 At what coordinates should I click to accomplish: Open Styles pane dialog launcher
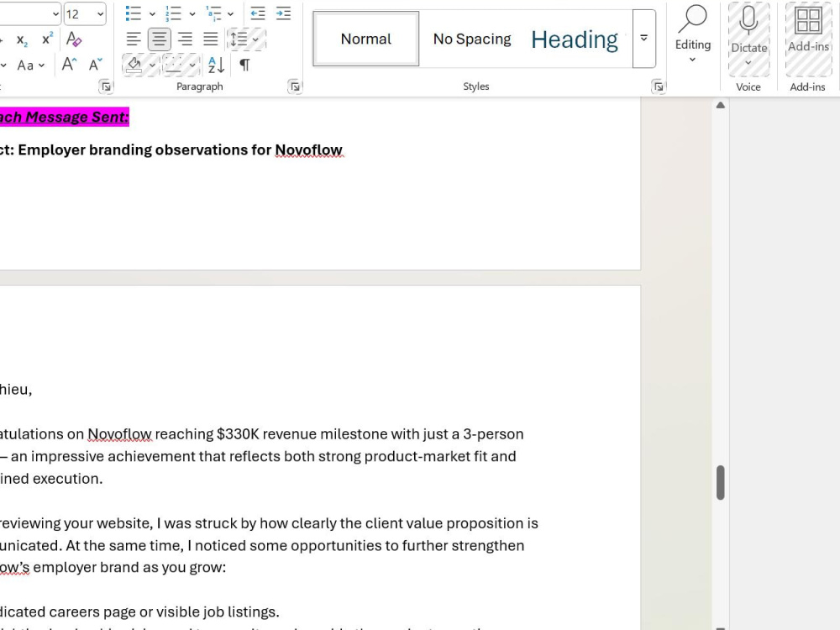pos(658,87)
